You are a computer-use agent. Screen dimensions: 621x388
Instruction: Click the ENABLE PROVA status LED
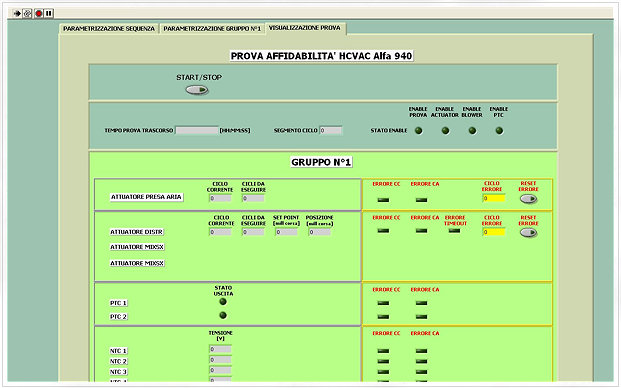(418, 130)
